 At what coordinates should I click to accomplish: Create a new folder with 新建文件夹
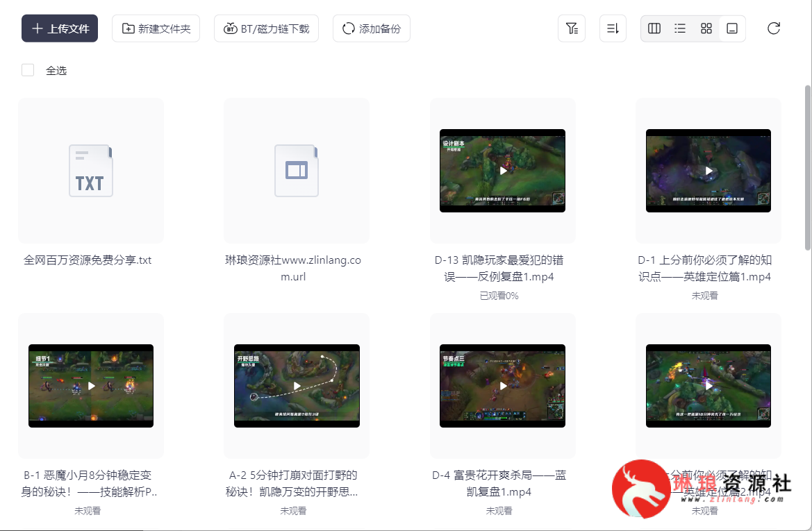156,28
